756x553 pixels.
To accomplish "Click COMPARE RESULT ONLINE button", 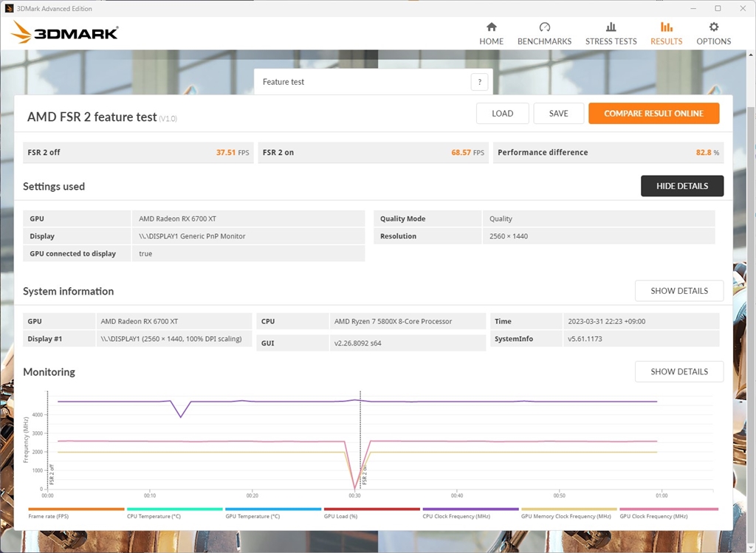I will (654, 113).
